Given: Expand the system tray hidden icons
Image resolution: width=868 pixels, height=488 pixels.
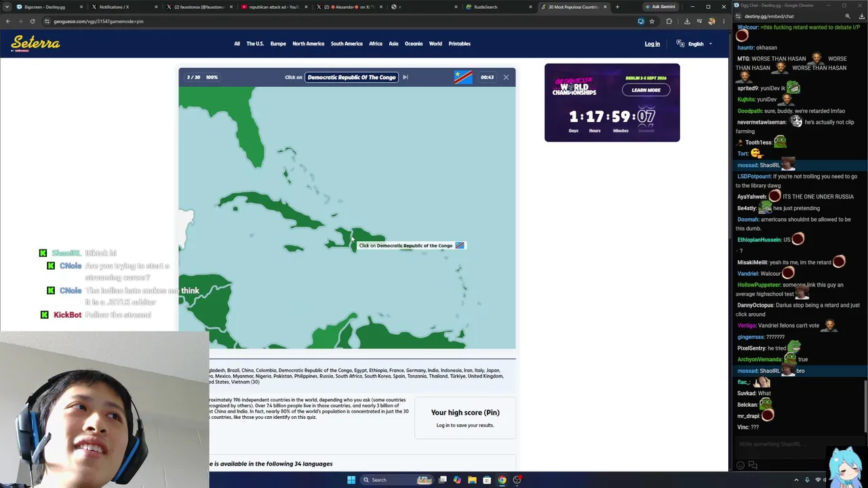Looking at the screenshot, I should [x=797, y=480].
